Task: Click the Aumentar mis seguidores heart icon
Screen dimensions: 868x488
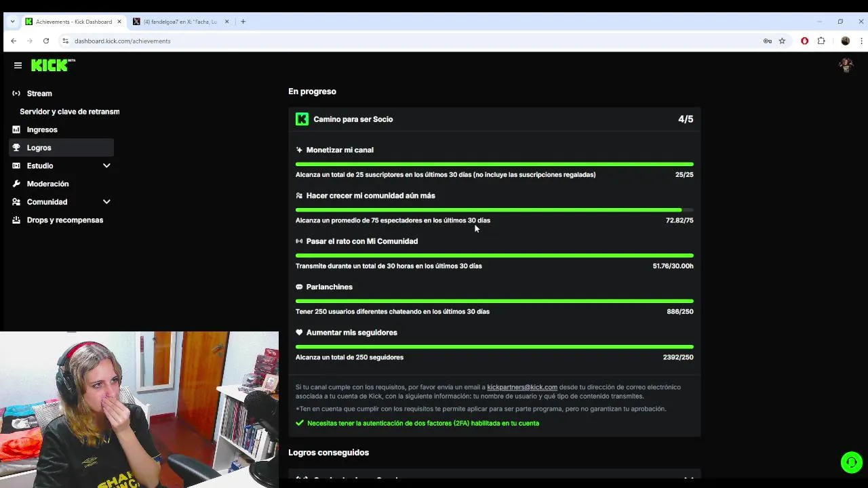Action: (x=299, y=333)
